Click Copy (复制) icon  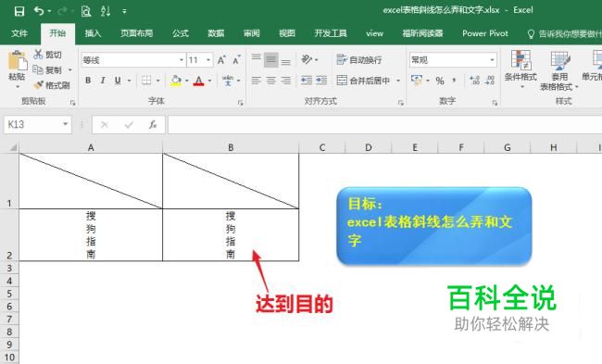(x=38, y=69)
